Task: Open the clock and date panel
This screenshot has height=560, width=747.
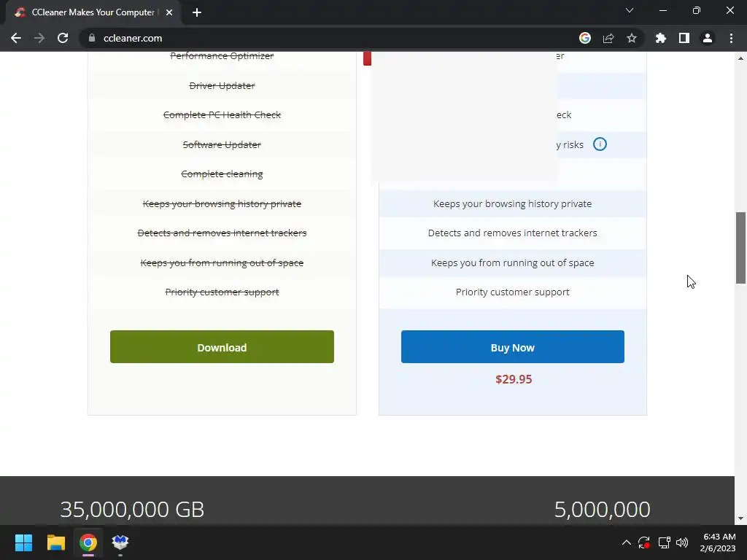Action: (718, 542)
